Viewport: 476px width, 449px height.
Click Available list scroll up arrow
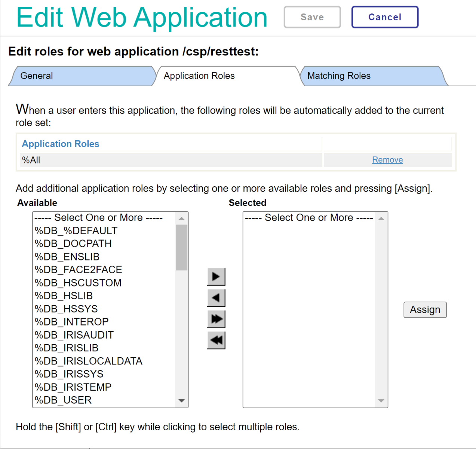(181, 219)
